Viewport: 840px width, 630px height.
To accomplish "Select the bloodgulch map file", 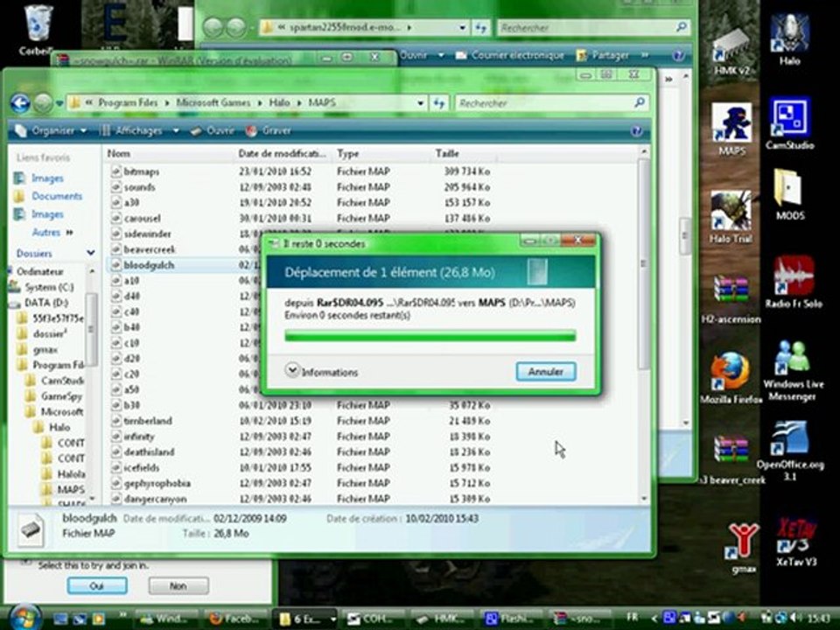I will 149,265.
